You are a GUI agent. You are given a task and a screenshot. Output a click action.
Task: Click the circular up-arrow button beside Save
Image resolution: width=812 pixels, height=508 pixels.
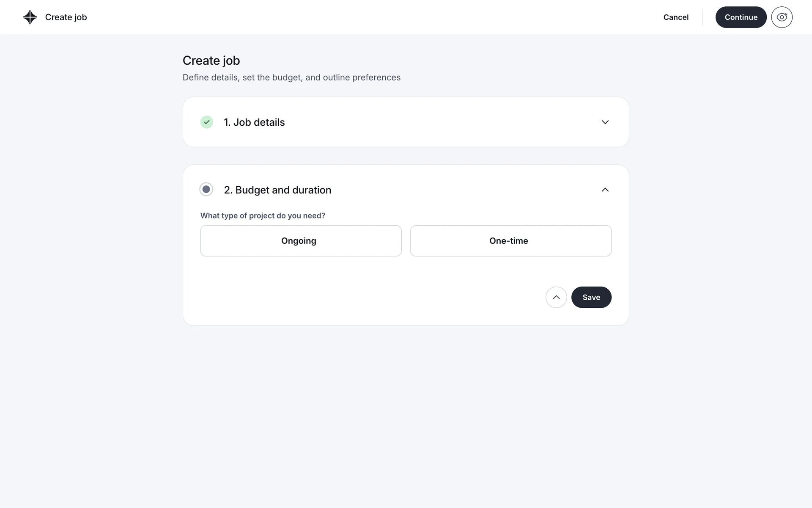tap(556, 297)
